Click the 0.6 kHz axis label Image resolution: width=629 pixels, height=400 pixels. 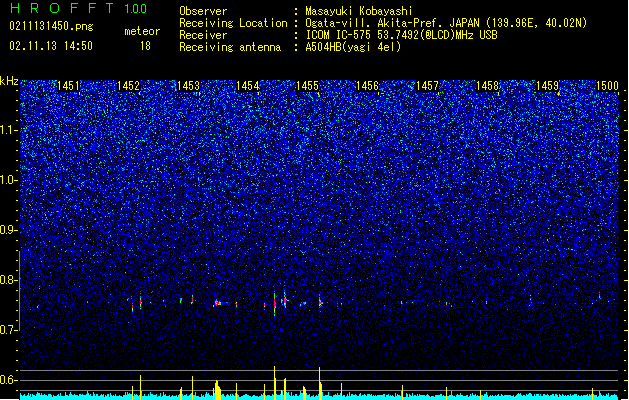click(x=8, y=380)
